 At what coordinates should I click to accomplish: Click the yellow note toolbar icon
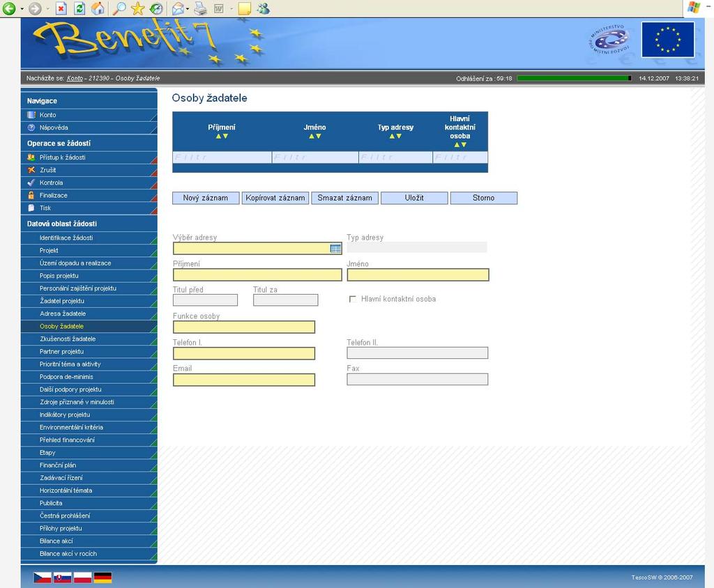pos(245,8)
